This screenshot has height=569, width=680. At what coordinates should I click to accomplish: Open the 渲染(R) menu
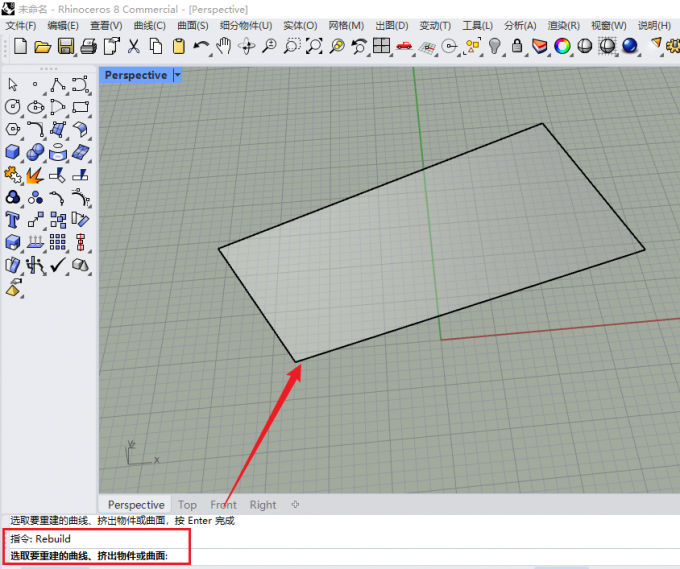click(x=563, y=26)
